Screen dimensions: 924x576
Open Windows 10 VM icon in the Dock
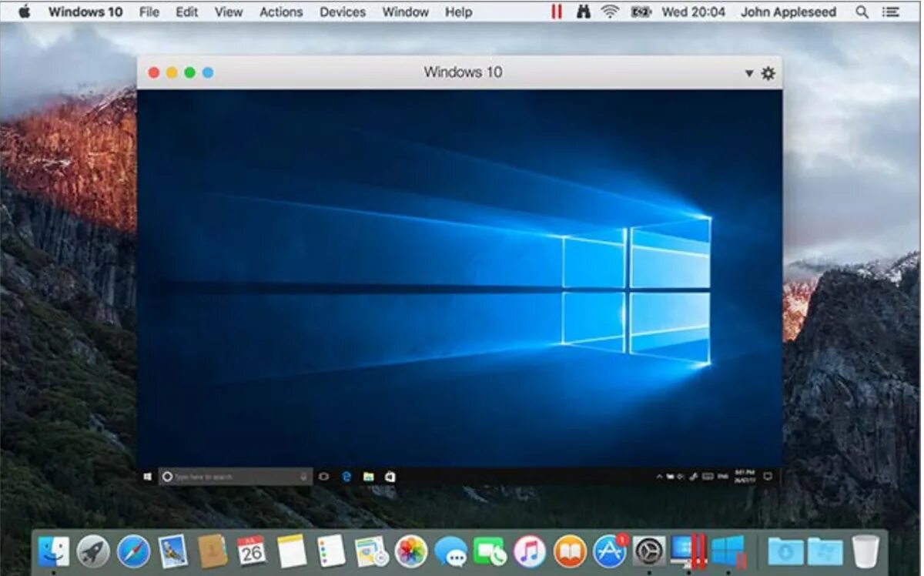pos(728,551)
